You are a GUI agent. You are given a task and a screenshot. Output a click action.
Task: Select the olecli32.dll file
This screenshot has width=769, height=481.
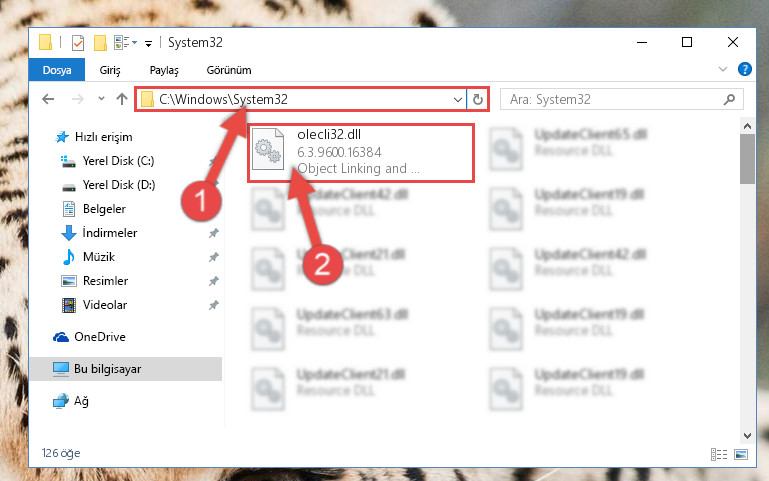point(360,152)
